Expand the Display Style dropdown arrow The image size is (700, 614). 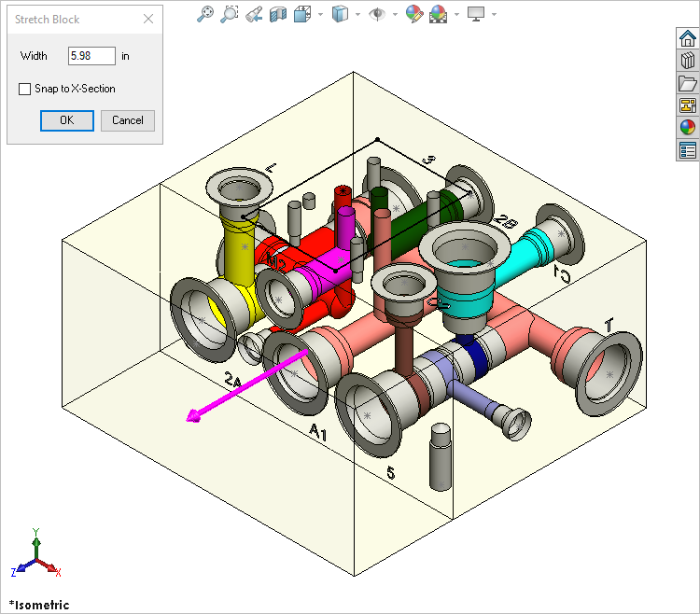click(357, 14)
